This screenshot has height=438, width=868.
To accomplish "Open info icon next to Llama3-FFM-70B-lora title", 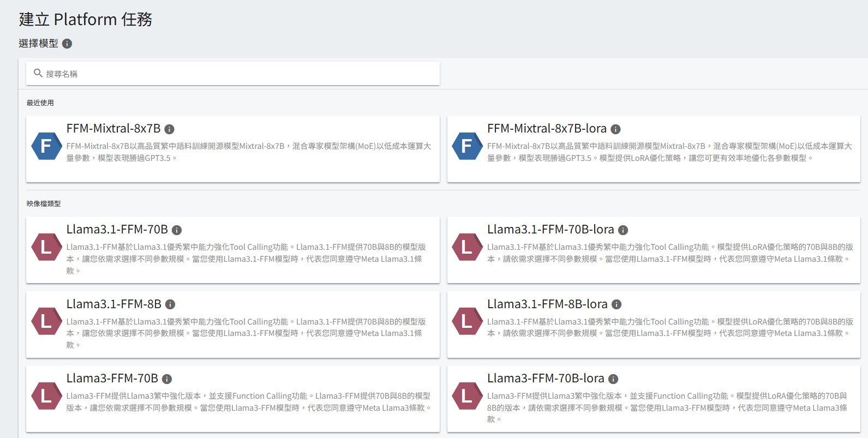I will pos(613,379).
